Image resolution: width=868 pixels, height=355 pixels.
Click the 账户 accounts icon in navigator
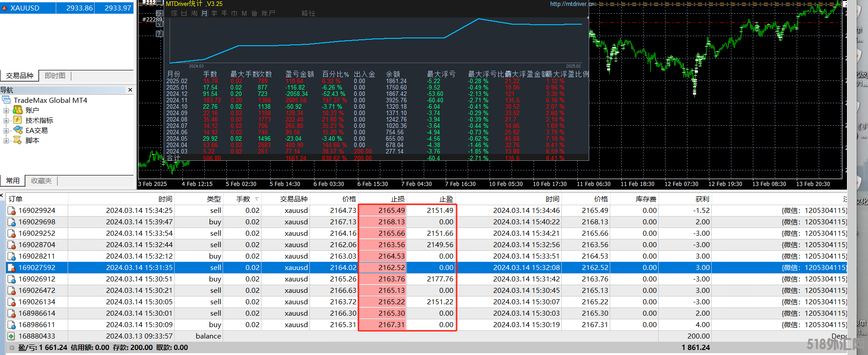18,110
